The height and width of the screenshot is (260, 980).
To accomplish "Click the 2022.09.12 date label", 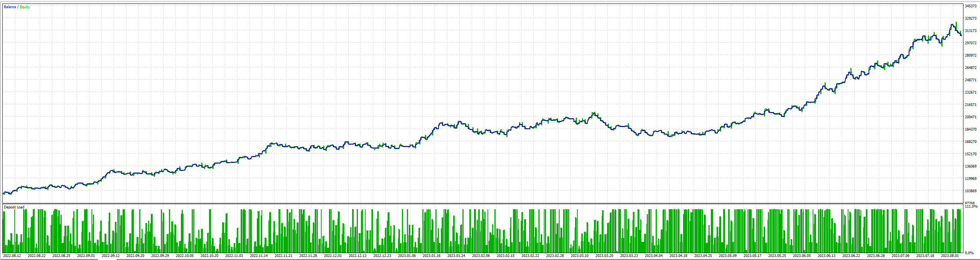I will tap(111, 256).
